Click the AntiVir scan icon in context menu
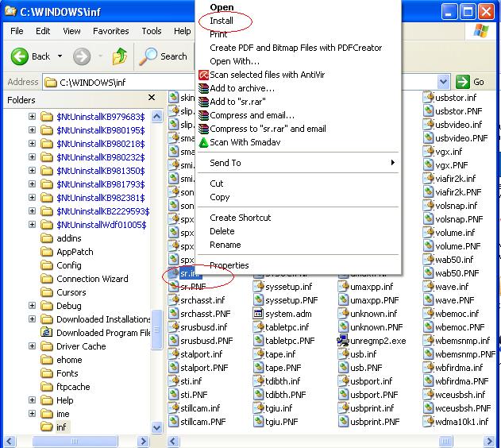This screenshot has height=448, width=501. coord(203,75)
